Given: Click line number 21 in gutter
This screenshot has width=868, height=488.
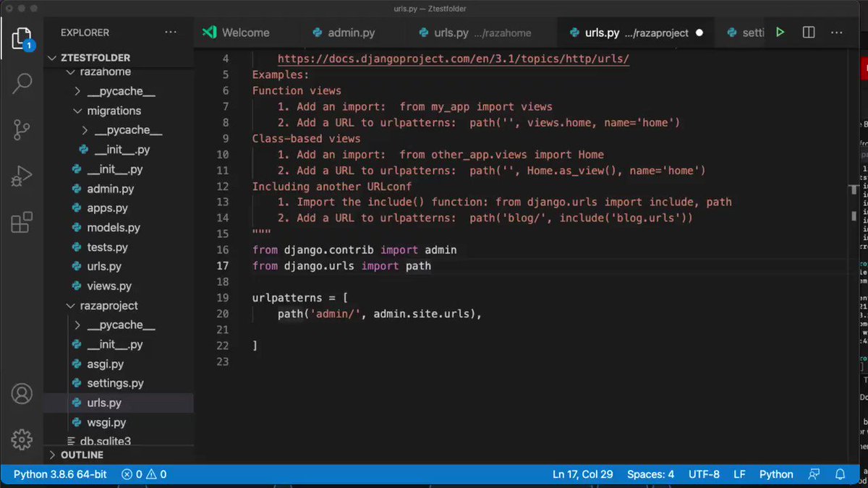Looking at the screenshot, I should click(222, 330).
